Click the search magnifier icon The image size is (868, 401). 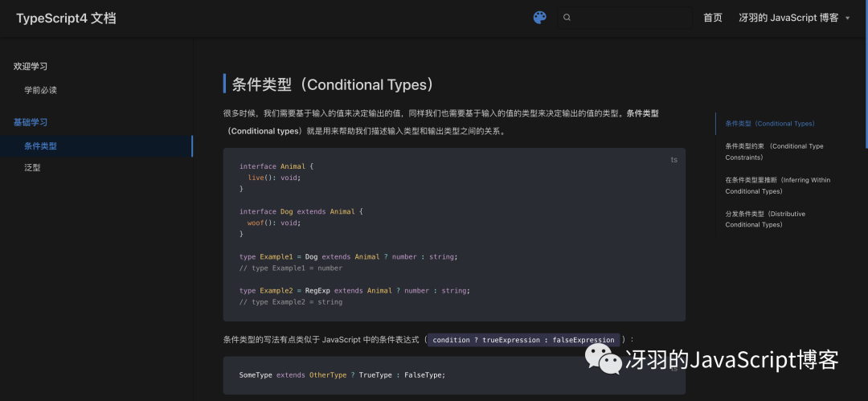pos(567,18)
